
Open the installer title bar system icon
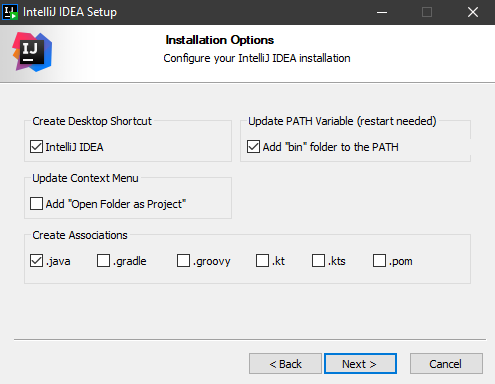(x=10, y=12)
